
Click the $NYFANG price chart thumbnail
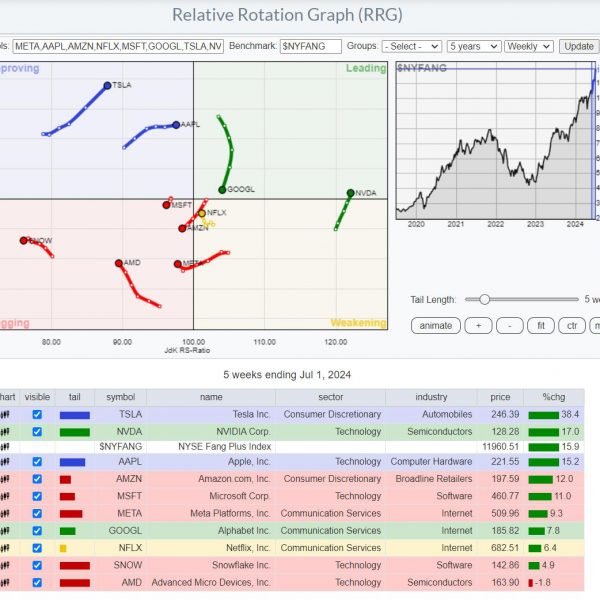496,140
